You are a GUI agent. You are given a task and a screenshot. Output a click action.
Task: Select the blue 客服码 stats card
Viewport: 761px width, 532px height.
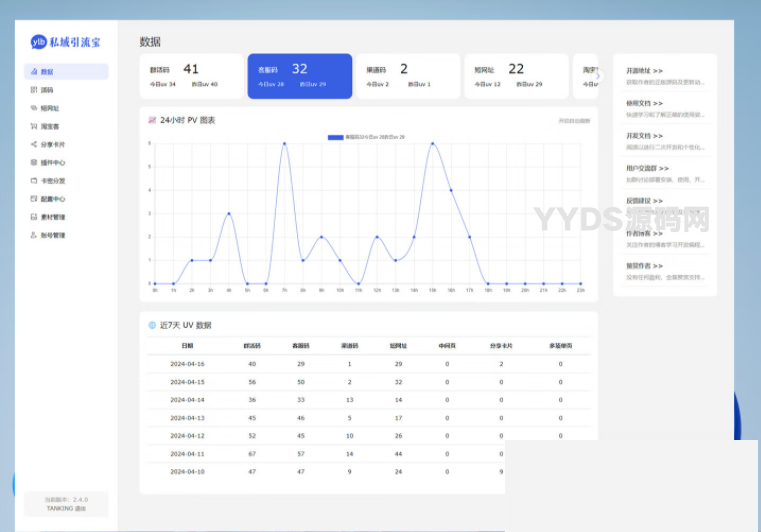click(299, 76)
